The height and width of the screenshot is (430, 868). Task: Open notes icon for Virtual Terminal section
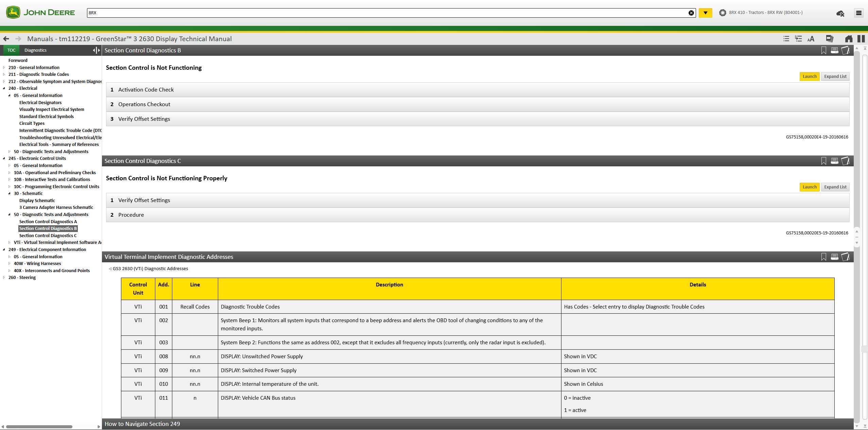coord(846,257)
